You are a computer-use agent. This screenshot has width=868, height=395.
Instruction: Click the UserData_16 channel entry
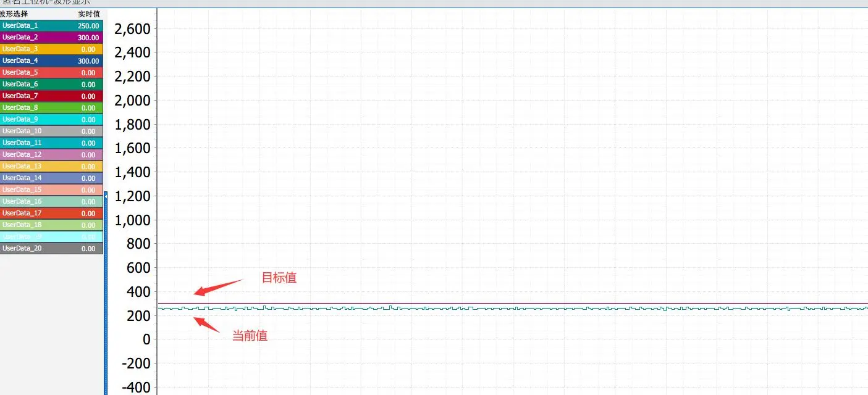[22, 201]
